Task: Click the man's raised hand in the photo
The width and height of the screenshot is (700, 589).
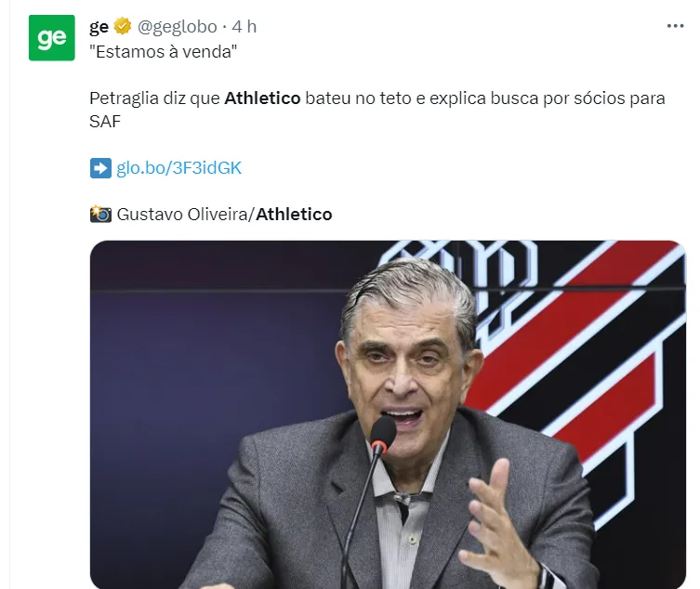Action: click(x=497, y=522)
